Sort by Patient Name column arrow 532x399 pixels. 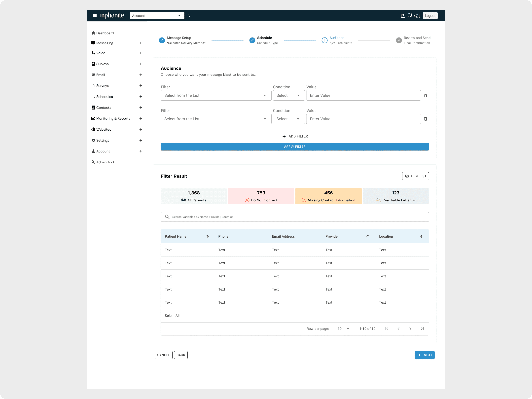pyautogui.click(x=207, y=236)
